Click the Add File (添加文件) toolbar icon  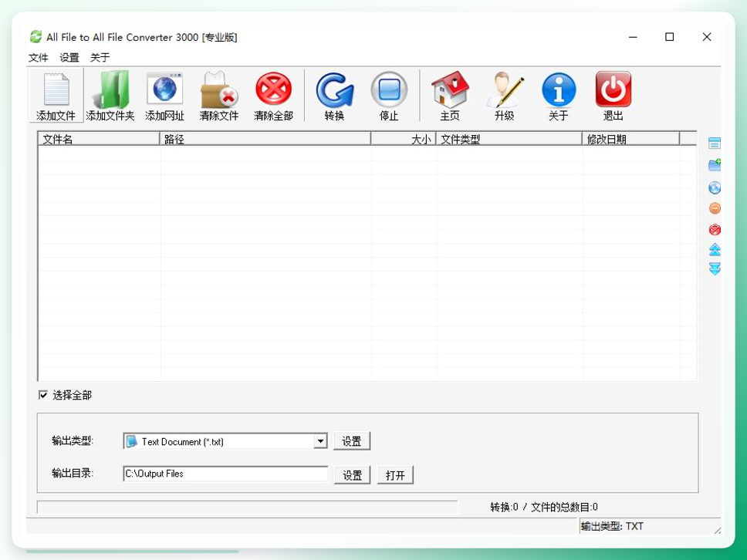click(56, 89)
